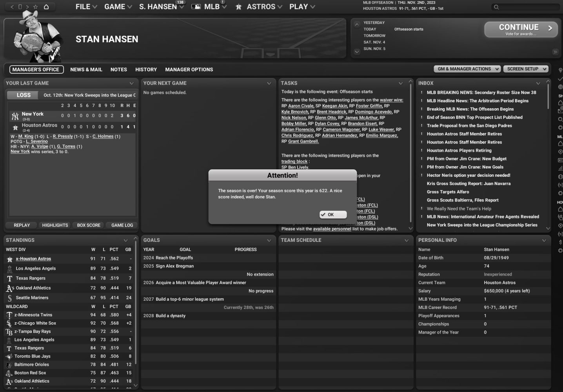This screenshot has height=392, width=563.
Task: Open the Box Score
Action: point(89,225)
